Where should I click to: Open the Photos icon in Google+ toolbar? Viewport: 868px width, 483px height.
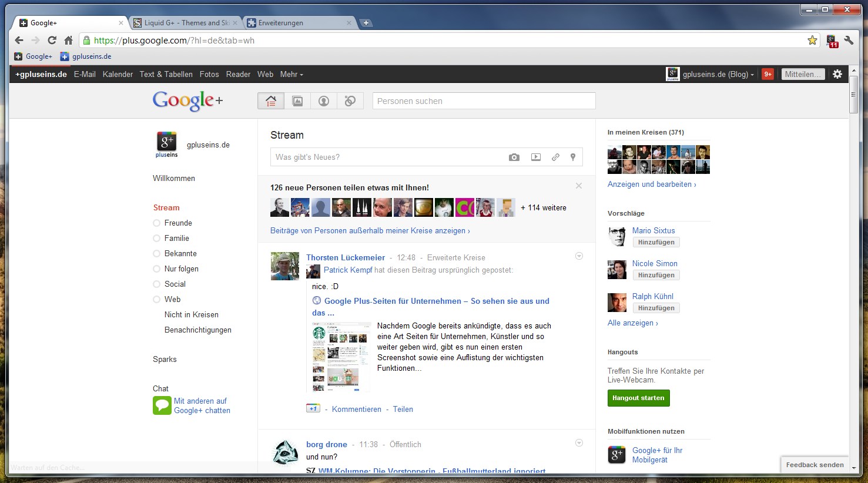click(297, 101)
